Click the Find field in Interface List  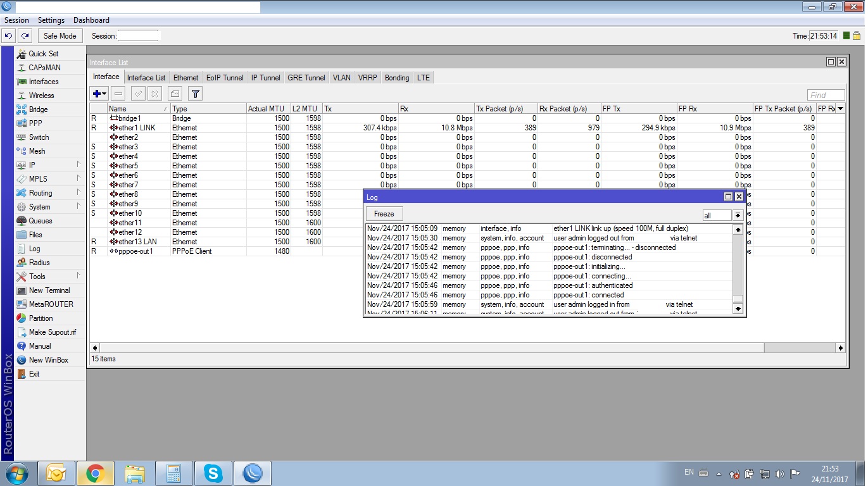click(826, 95)
